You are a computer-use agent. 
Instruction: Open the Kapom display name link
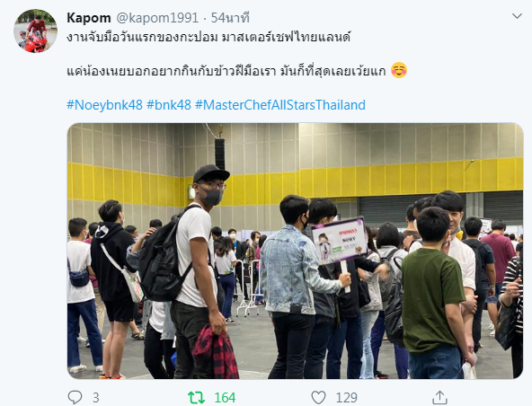(89, 18)
